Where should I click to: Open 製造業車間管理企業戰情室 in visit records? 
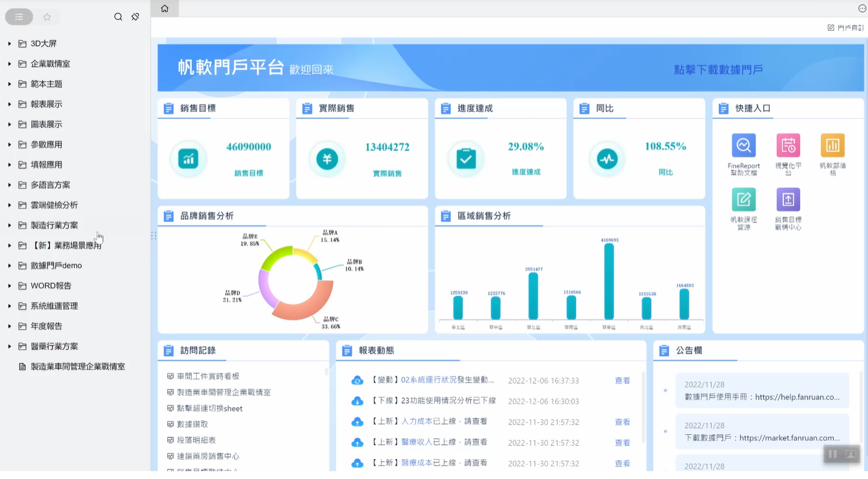pyautogui.click(x=223, y=392)
